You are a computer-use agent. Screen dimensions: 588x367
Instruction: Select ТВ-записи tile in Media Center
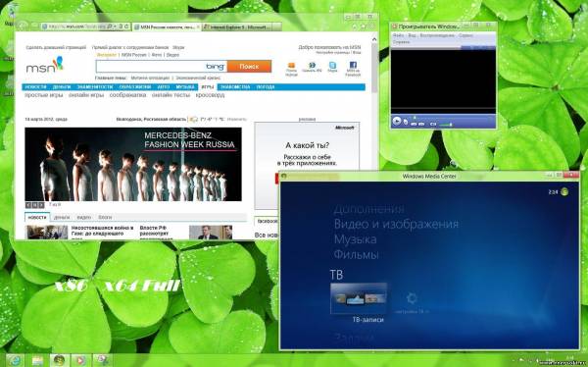359,298
